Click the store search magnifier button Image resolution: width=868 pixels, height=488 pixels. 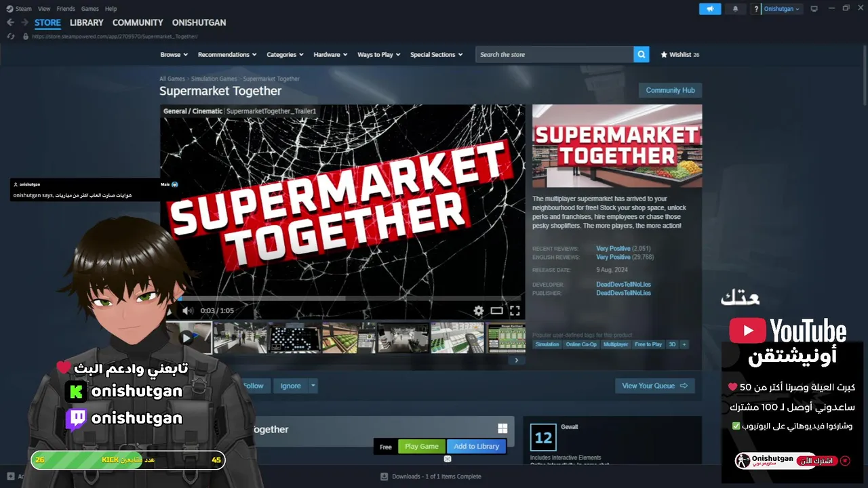tap(642, 55)
